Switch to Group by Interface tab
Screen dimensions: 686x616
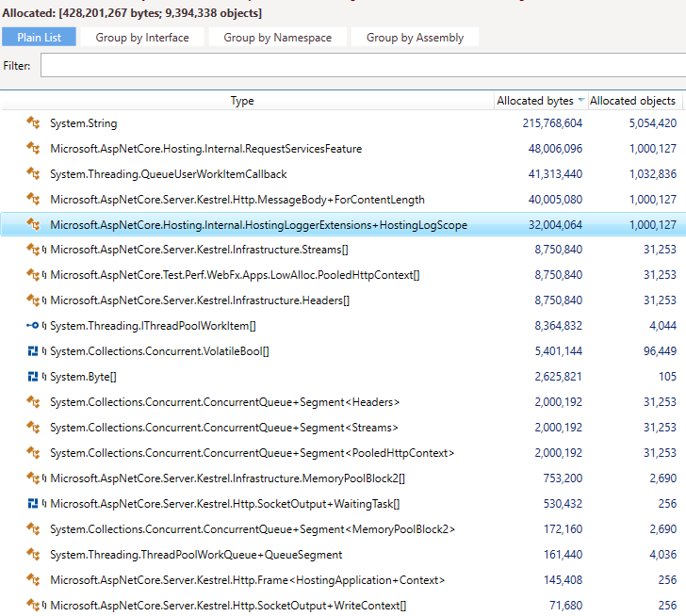coord(142,37)
